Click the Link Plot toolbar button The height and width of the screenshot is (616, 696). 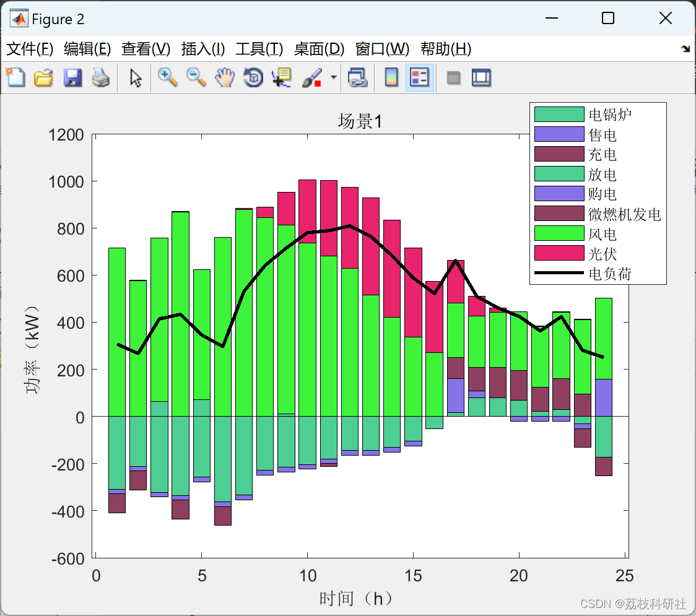pyautogui.click(x=357, y=77)
